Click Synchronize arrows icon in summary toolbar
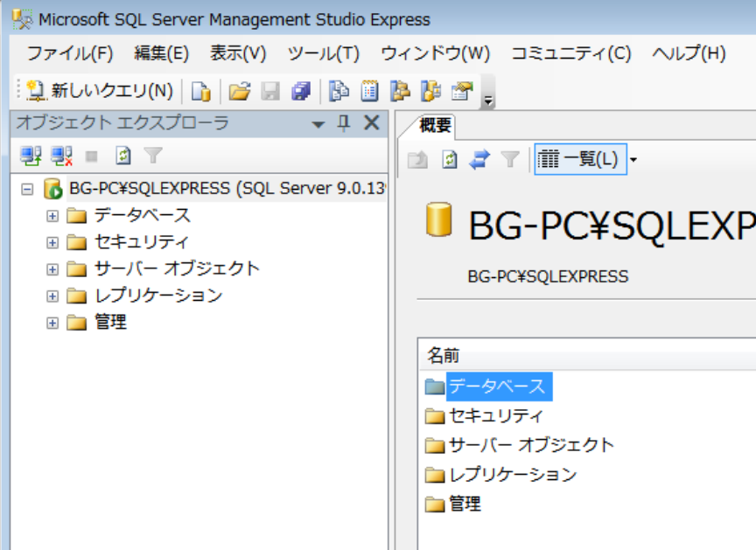Screen dimensions: 756x550 479,159
